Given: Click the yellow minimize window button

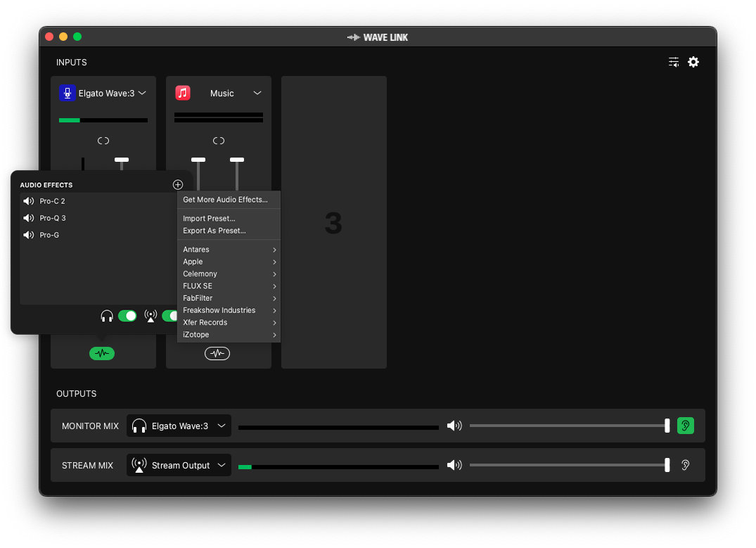Looking at the screenshot, I should (63, 37).
